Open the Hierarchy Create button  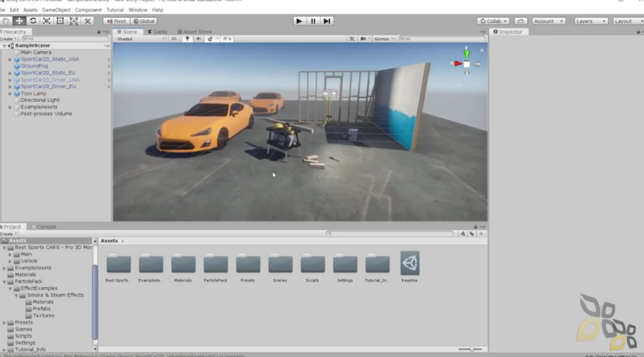point(8,38)
